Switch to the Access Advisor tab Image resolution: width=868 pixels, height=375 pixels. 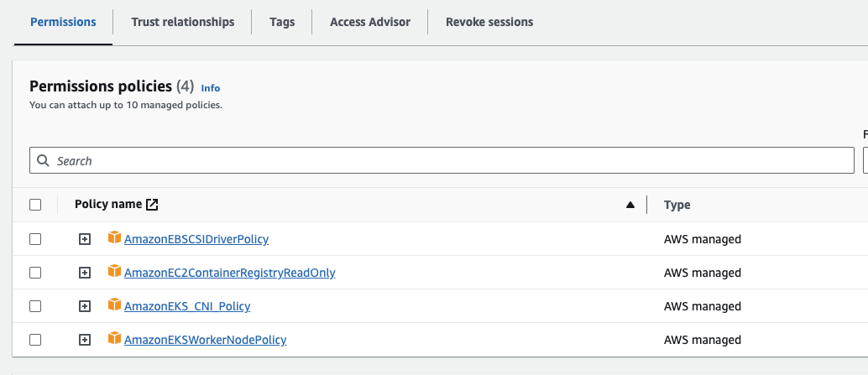[370, 22]
